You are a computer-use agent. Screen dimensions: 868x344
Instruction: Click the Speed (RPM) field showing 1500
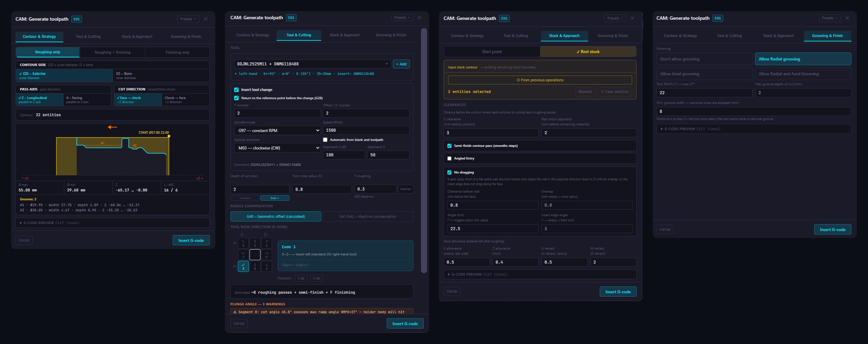click(x=366, y=130)
